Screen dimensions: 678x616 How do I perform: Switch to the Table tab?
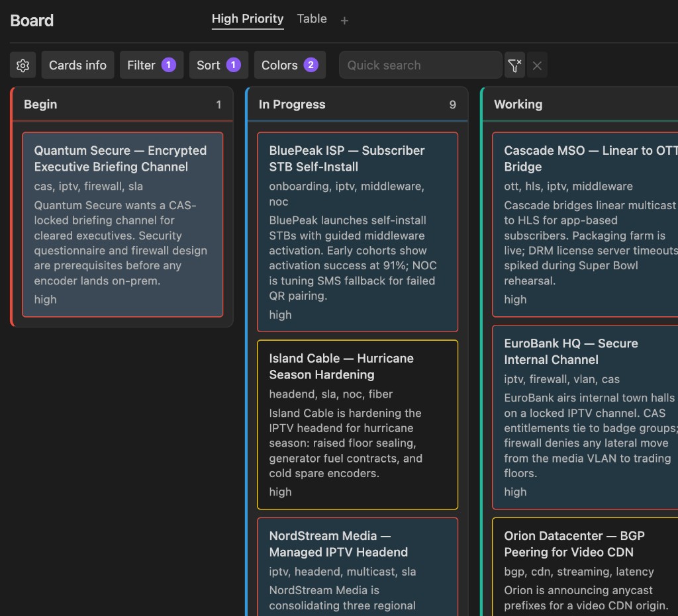312,19
